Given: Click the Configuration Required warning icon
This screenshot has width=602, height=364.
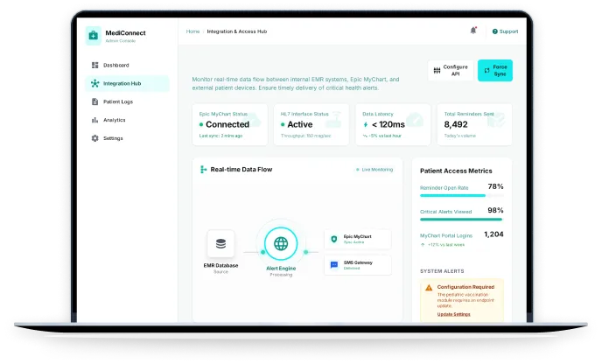Looking at the screenshot, I should click(x=428, y=287).
